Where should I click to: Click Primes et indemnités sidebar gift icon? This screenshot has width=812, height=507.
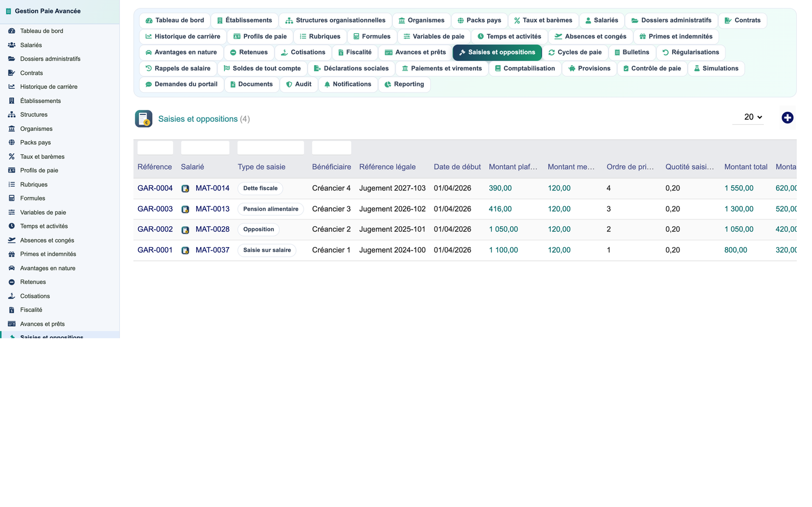(x=11, y=254)
